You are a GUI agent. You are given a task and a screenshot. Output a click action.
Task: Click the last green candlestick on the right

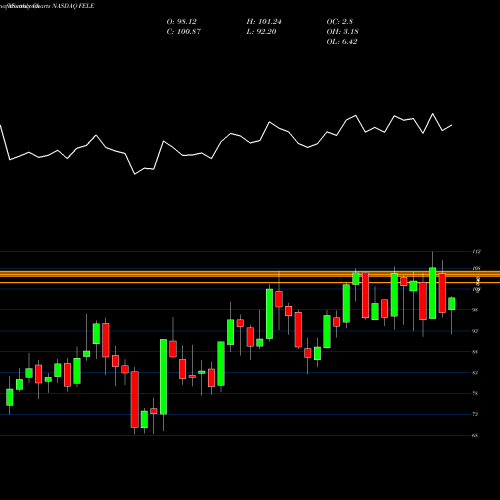tap(452, 304)
